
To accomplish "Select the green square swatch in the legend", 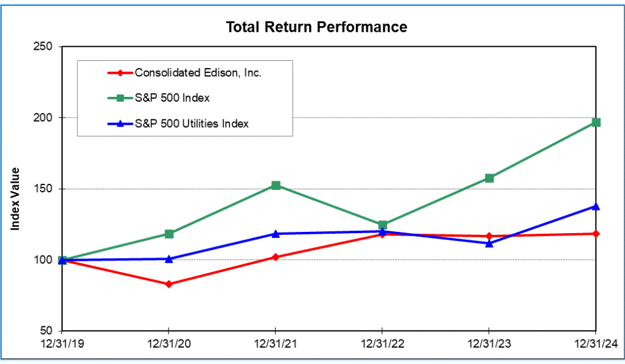I will tap(120, 98).
